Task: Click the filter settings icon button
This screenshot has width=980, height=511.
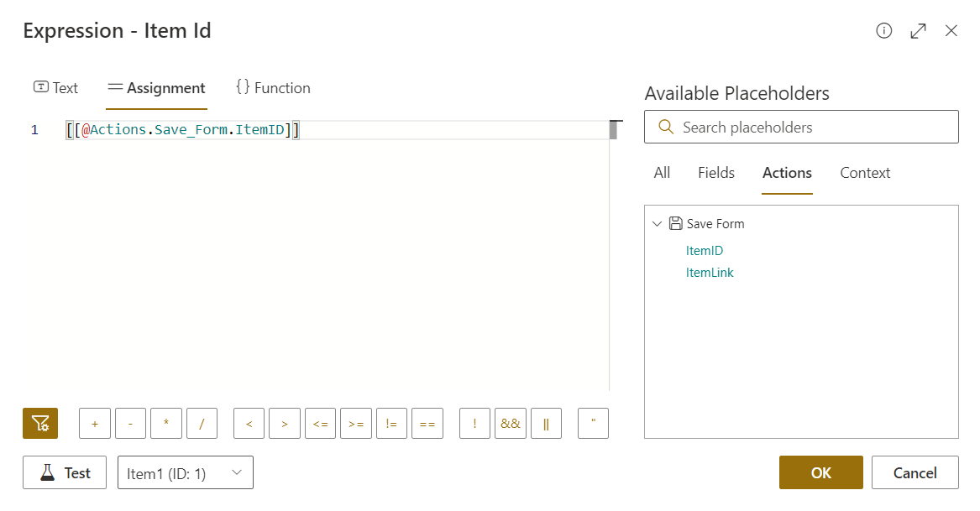Action: (40, 424)
